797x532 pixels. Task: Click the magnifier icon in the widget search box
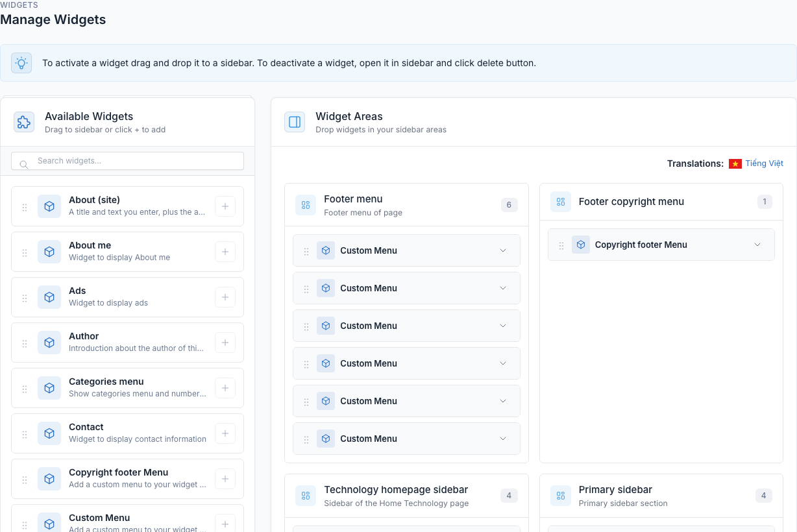[x=24, y=164]
